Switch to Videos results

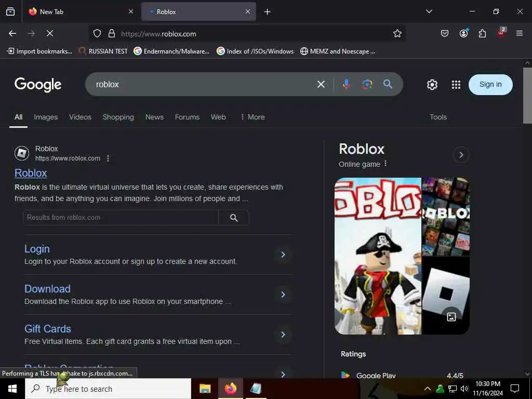pos(80,117)
